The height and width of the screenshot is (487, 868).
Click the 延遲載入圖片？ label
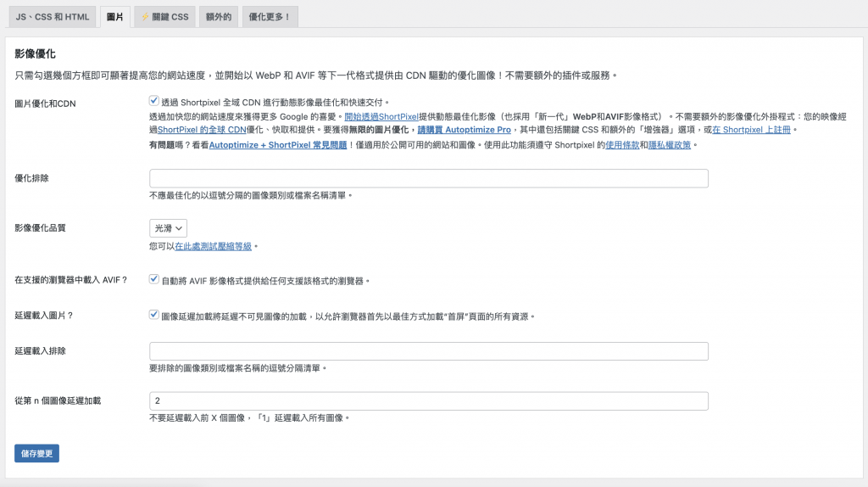44,316
